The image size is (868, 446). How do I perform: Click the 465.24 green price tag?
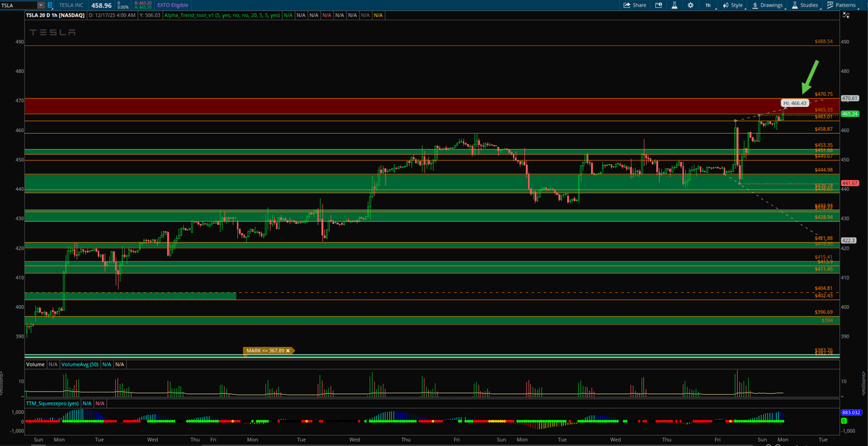[x=849, y=113]
